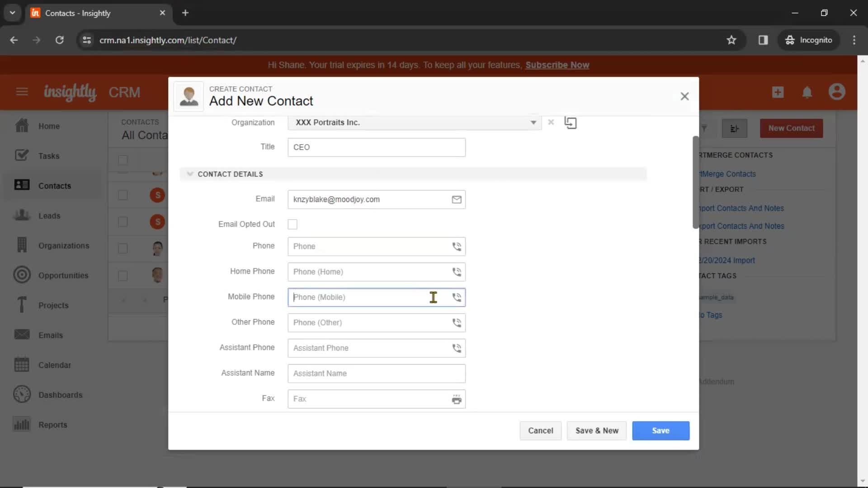This screenshot has width=868, height=488.
Task: Toggle the Email Opted Out checkbox
Action: point(292,224)
